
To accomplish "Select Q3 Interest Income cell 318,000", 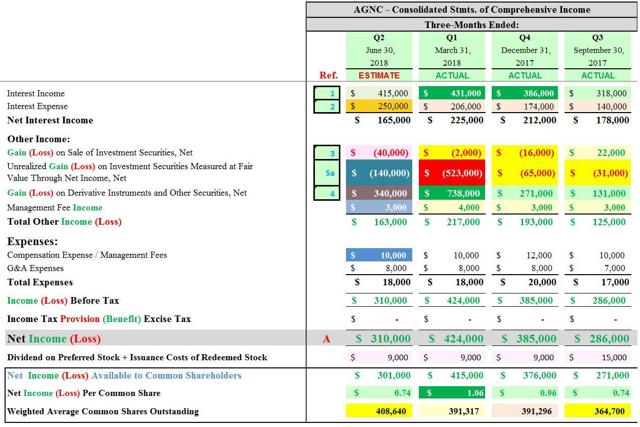I will [598, 93].
